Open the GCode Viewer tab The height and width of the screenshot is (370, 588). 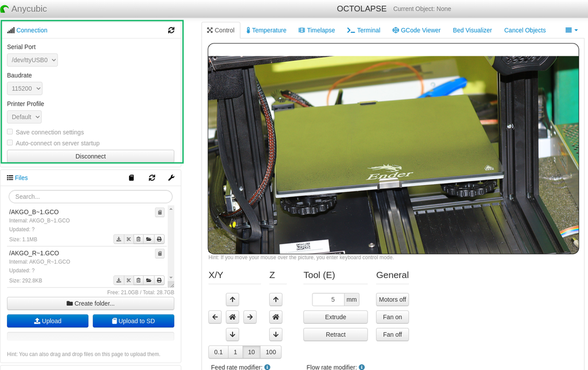416,30
